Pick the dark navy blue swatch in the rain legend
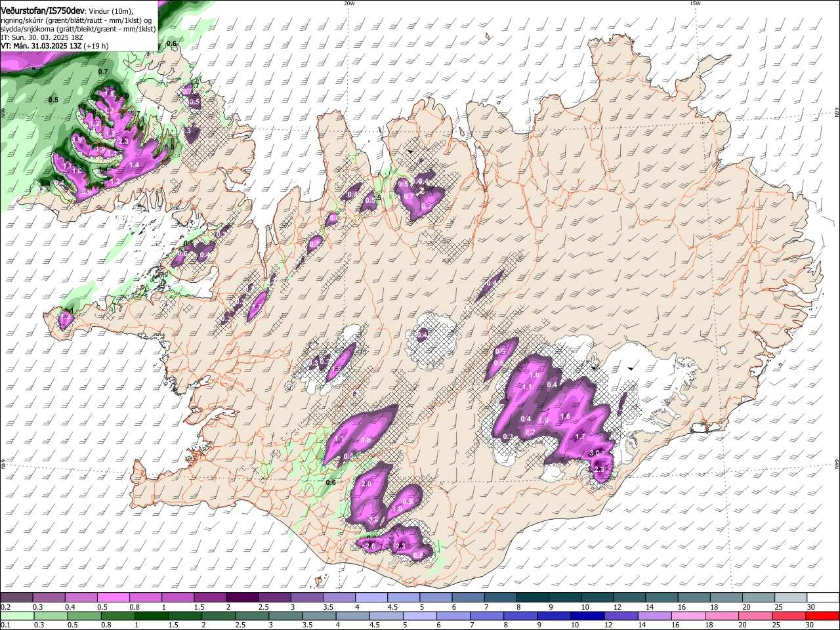840x630 pixels. pyautogui.click(x=586, y=616)
